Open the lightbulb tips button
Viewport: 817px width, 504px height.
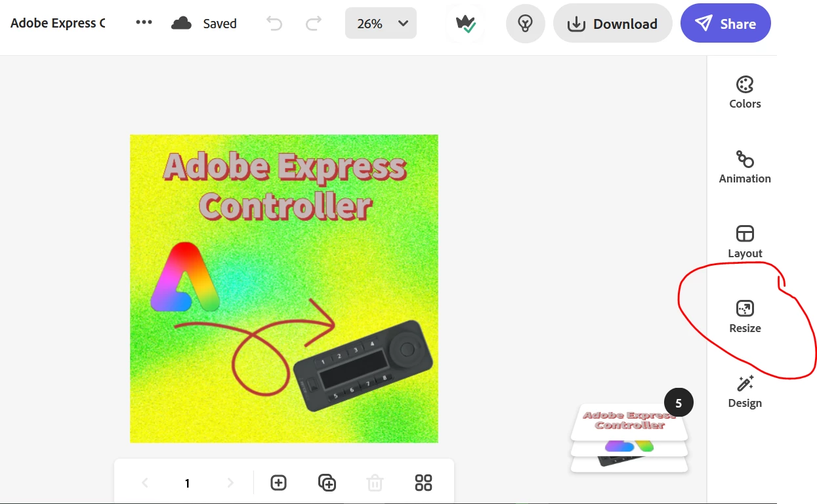click(x=525, y=24)
